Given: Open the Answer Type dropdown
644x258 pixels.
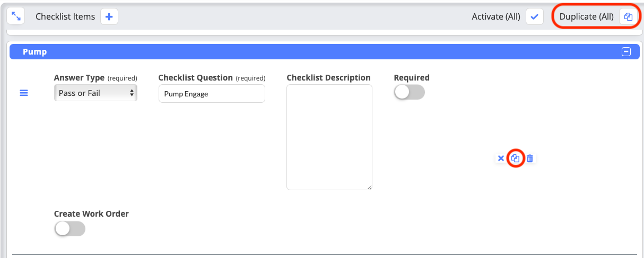Looking at the screenshot, I should pos(95,93).
